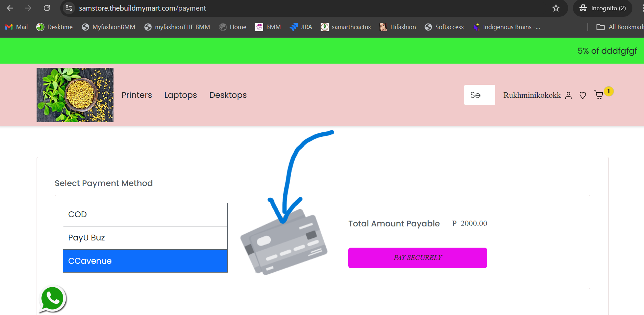644x315 pixels.
Task: Select PayU Buz payment method
Action: (145, 238)
